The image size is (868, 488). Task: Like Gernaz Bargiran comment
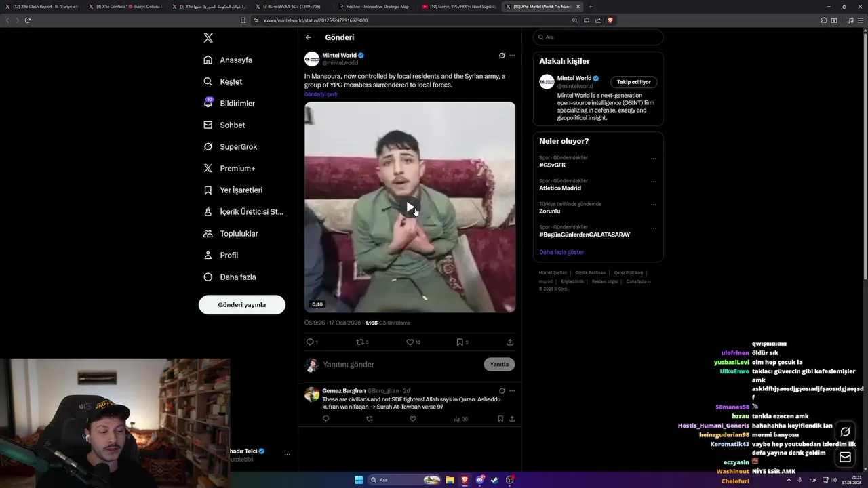point(413,419)
